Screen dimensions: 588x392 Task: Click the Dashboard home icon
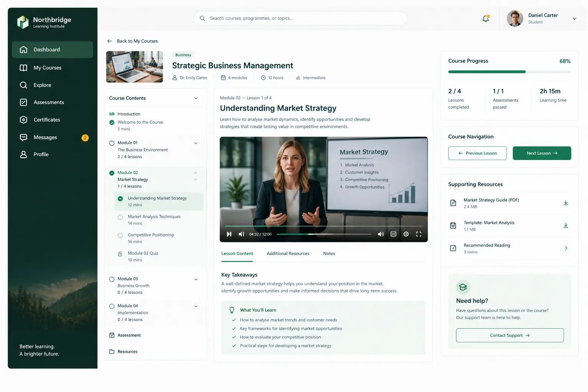23,49
